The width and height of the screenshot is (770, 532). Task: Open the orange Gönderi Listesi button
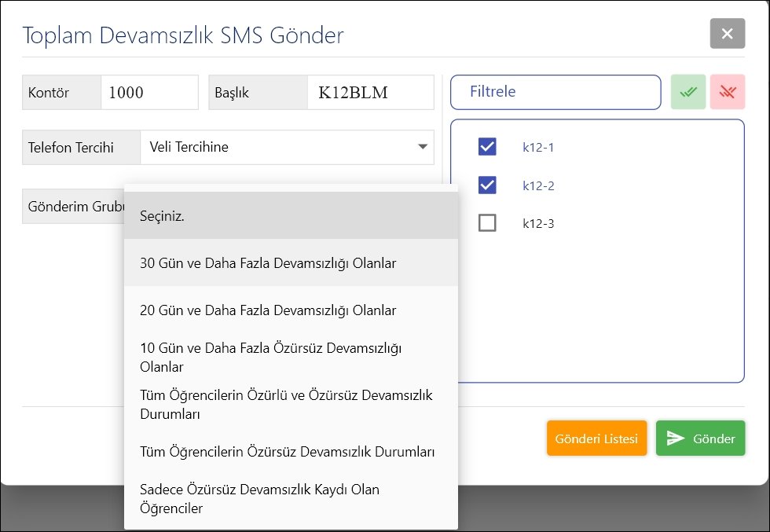point(596,438)
